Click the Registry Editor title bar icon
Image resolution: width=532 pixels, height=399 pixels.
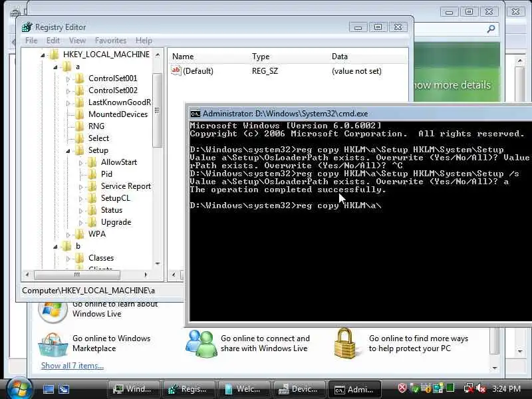tap(27, 27)
